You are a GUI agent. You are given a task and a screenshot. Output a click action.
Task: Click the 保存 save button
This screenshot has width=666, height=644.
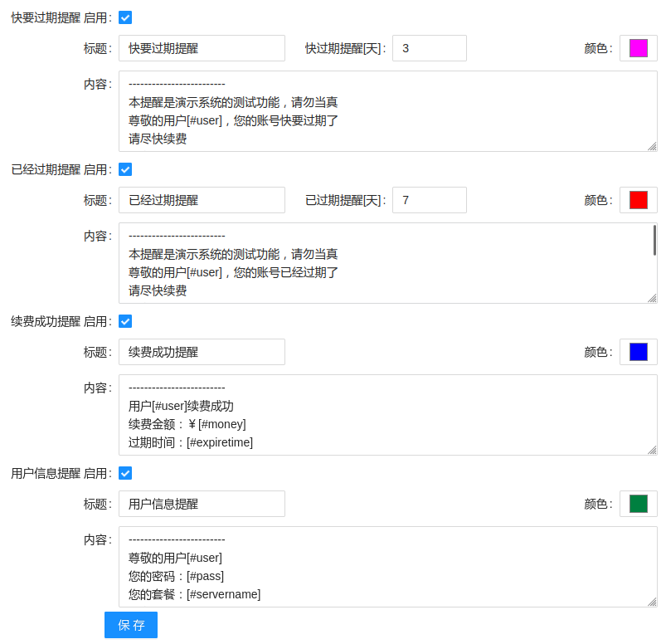131,625
